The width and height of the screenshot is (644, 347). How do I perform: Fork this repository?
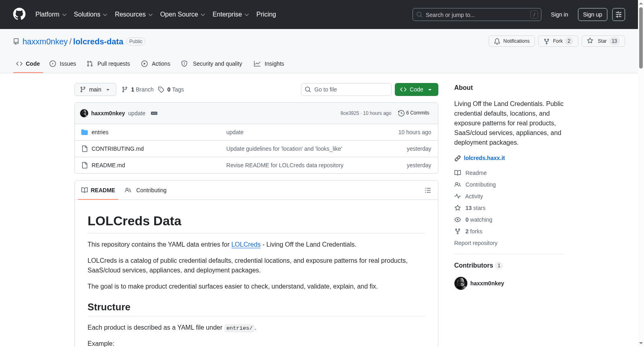click(x=558, y=41)
